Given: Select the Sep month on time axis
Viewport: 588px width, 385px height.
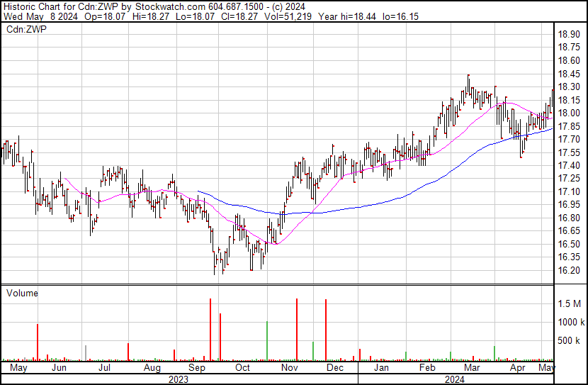Looking at the screenshot, I should (x=198, y=369).
